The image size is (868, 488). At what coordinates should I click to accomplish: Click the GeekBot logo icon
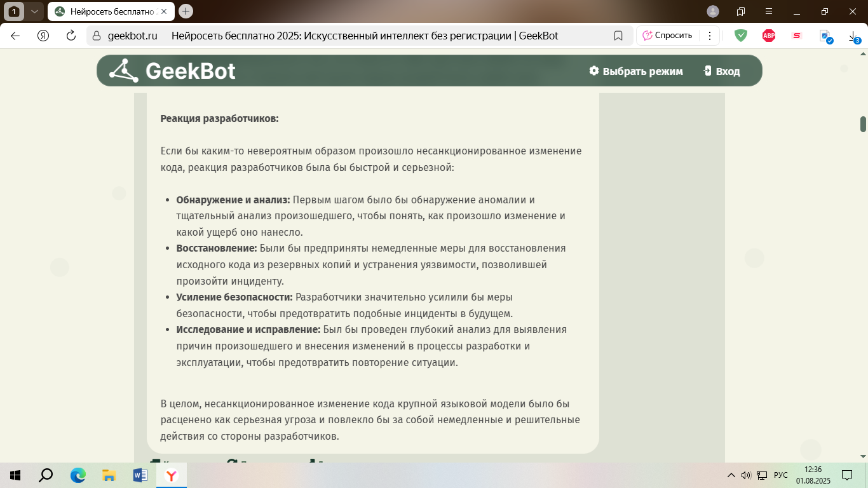click(x=123, y=71)
